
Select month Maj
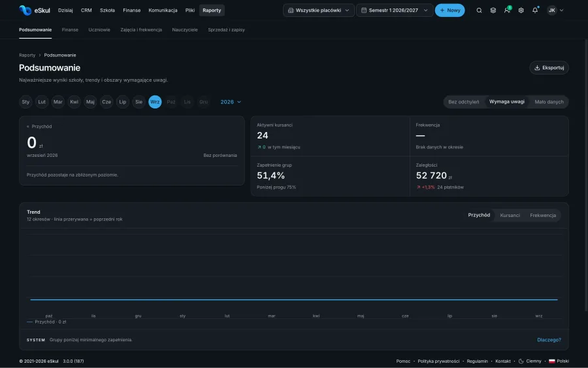(x=90, y=102)
